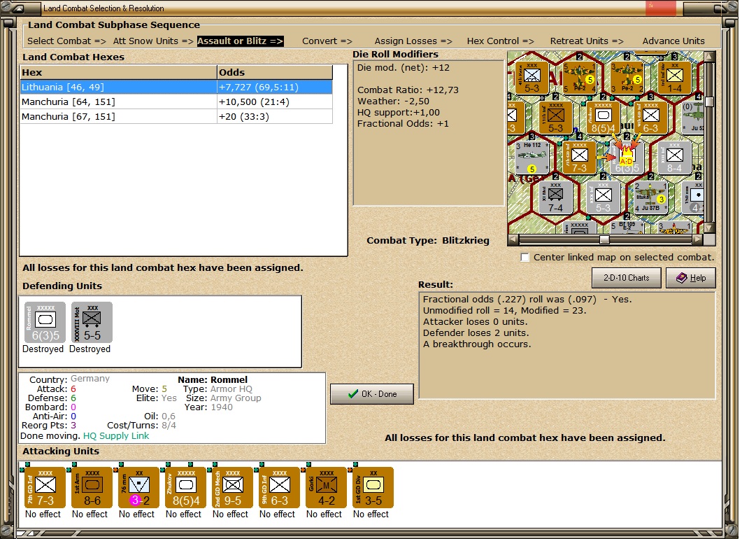Viewport: 756px width, 539px height.
Task: Click the Select Combat subphase label
Action: coord(66,41)
